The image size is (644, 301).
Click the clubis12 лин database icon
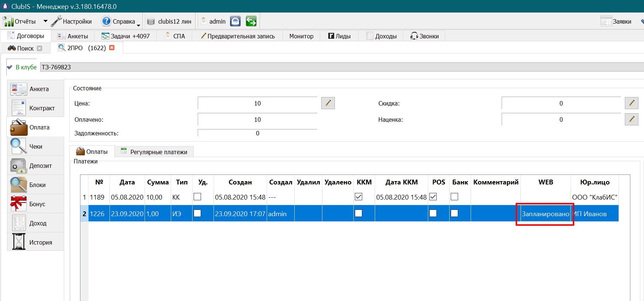(x=151, y=21)
